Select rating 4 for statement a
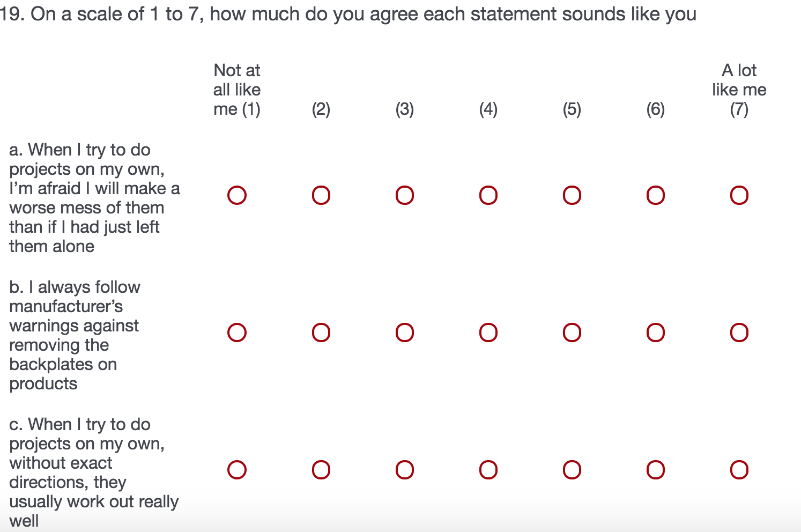Viewport: 801px width, 532px height. [488, 195]
